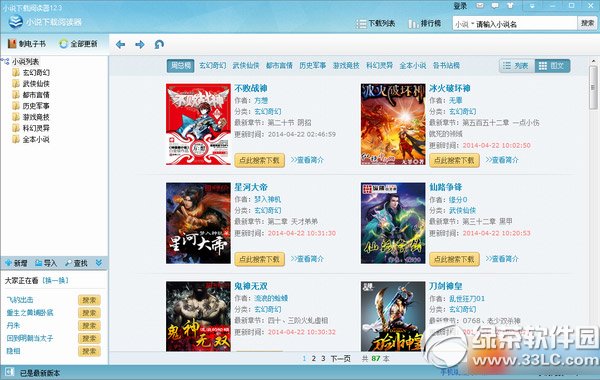Open the 鬼神无双 title link
This screenshot has width=600, height=380.
coord(251,286)
